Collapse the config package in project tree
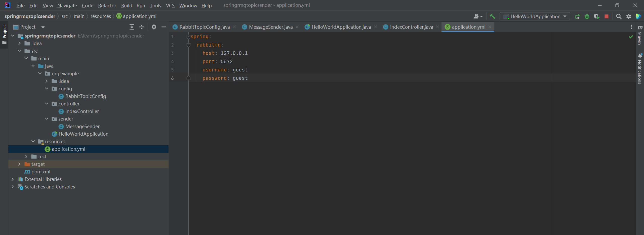 pyautogui.click(x=47, y=89)
